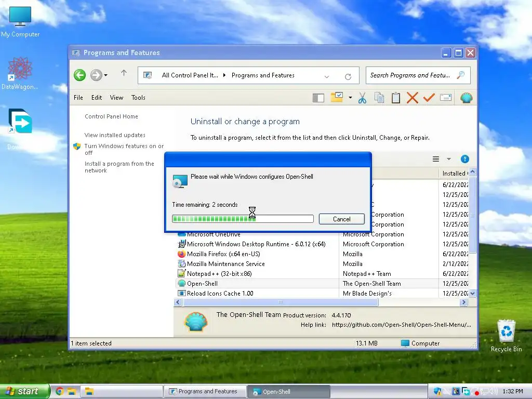The height and width of the screenshot is (399, 532).
Task: Click the Start button
Action: (24, 391)
